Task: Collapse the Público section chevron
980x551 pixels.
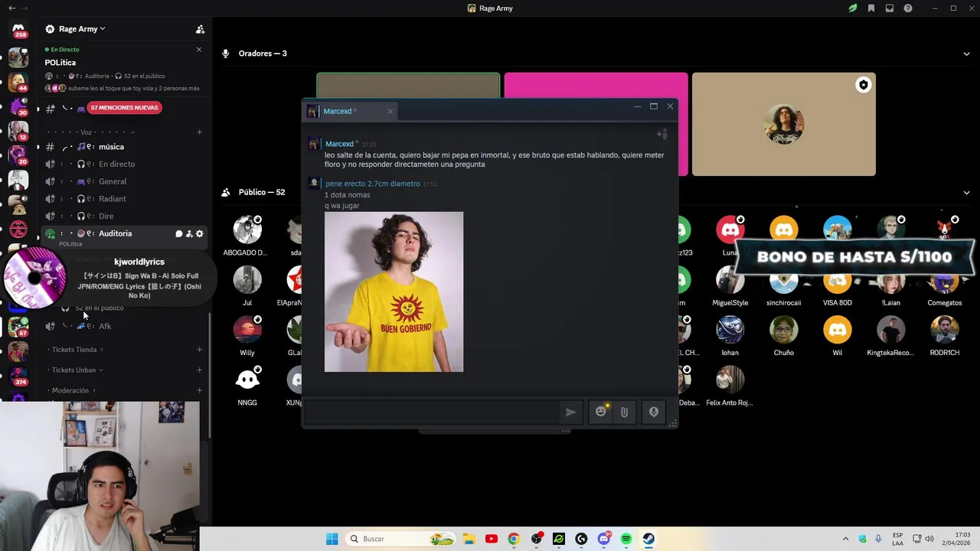Action: click(966, 193)
